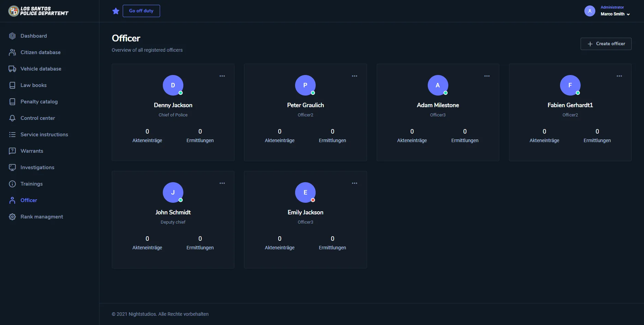Select the Law books icon

[12, 85]
